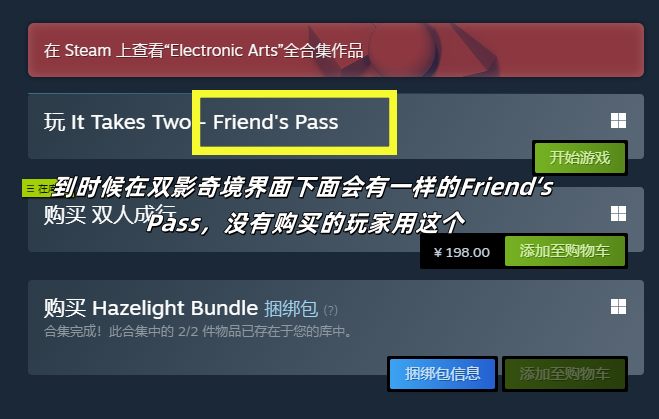Click Windows icon in Friend's Pass row
The width and height of the screenshot is (659, 419).
[618, 121]
